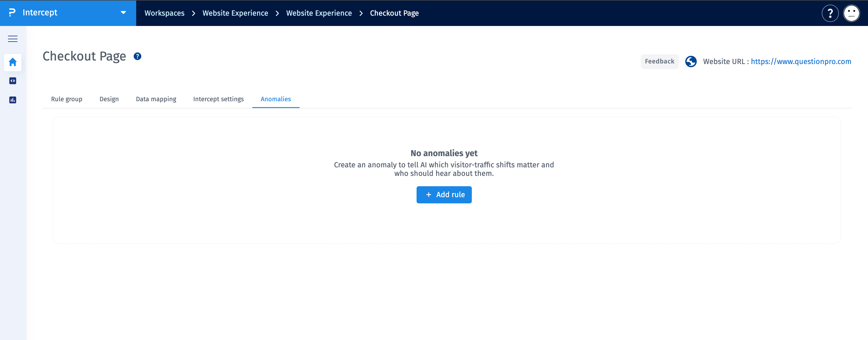
Task: Click the globe icon beside Website URL
Action: (691, 62)
